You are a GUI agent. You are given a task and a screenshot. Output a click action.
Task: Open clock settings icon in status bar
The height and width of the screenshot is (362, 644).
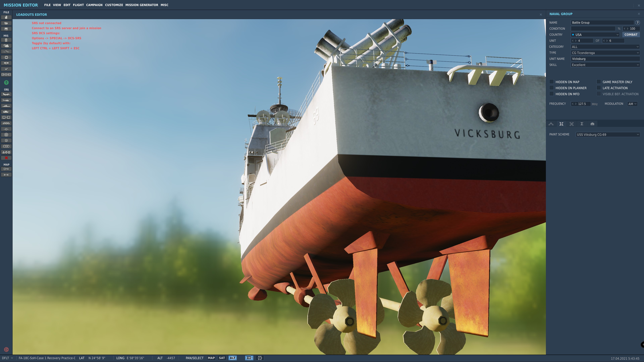click(260, 358)
